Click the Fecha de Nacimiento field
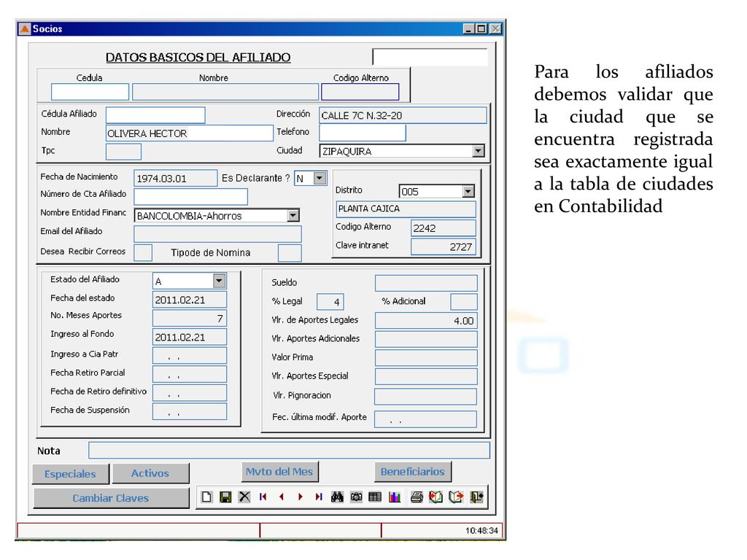Image resolution: width=747 pixels, height=560 pixels. [175, 178]
